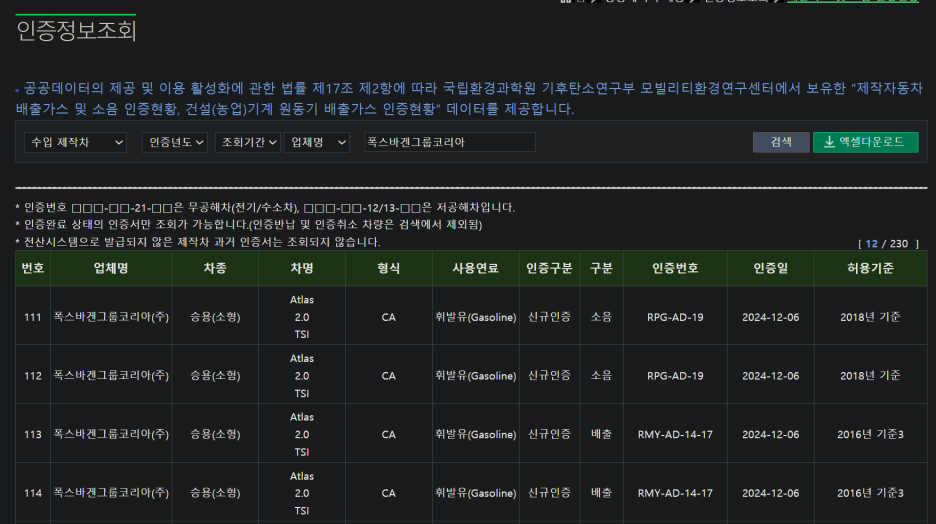Click 2018년 기준 in row 111
Screen dimensions: 936x524
(870, 317)
